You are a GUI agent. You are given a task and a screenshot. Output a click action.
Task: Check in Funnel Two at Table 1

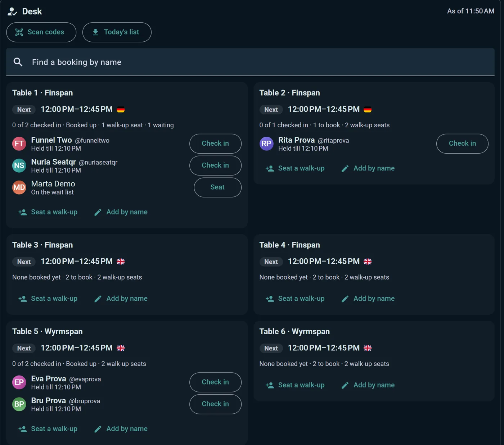point(215,144)
